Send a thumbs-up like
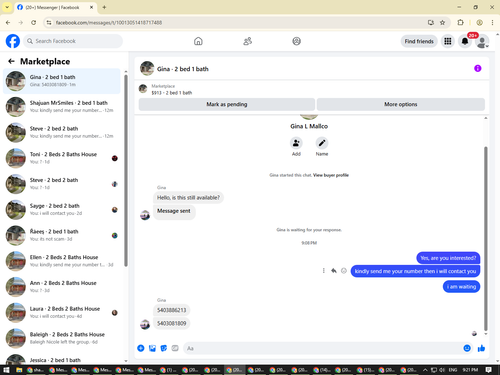500x375 pixels. click(x=481, y=348)
